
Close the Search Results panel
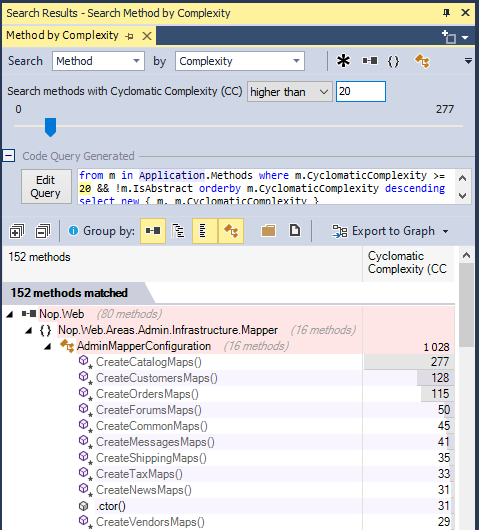[x=465, y=13]
